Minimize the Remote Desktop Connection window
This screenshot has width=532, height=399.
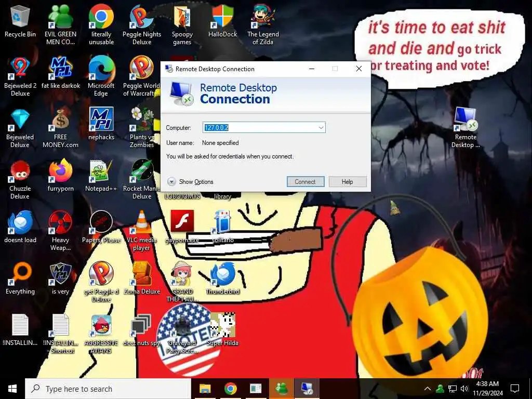(x=312, y=69)
